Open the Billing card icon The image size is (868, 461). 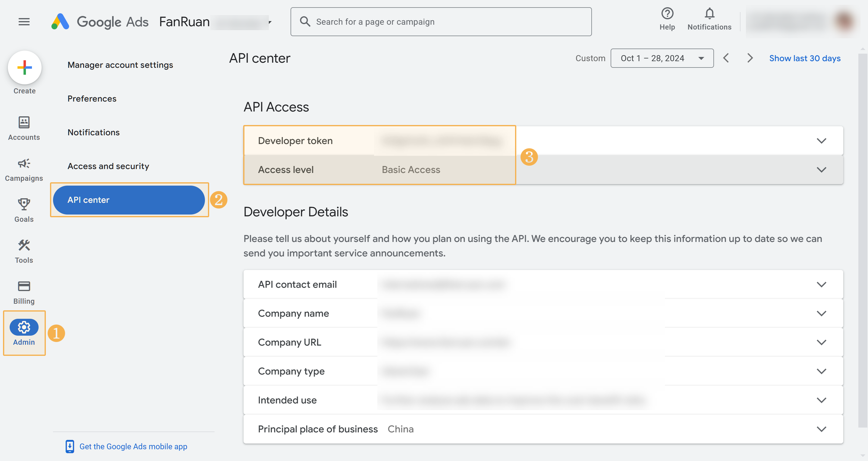coord(24,287)
